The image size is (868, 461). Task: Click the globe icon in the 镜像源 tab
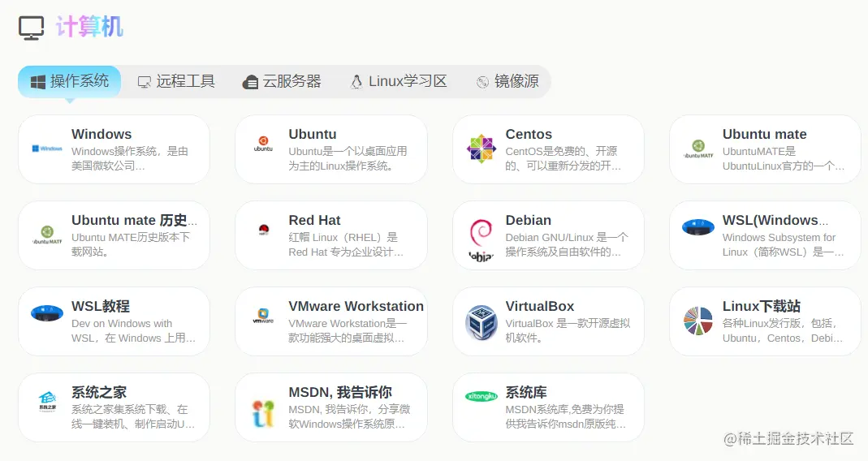[482, 82]
